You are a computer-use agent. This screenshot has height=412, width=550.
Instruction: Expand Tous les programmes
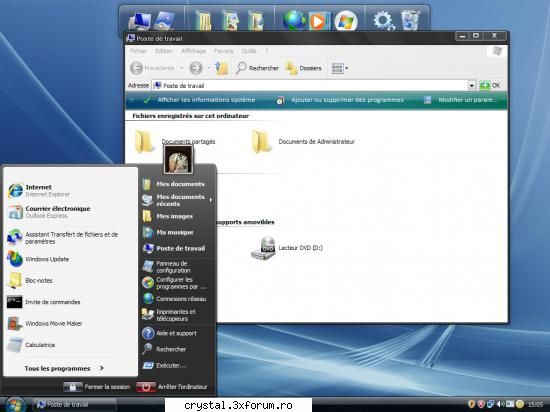(64, 368)
